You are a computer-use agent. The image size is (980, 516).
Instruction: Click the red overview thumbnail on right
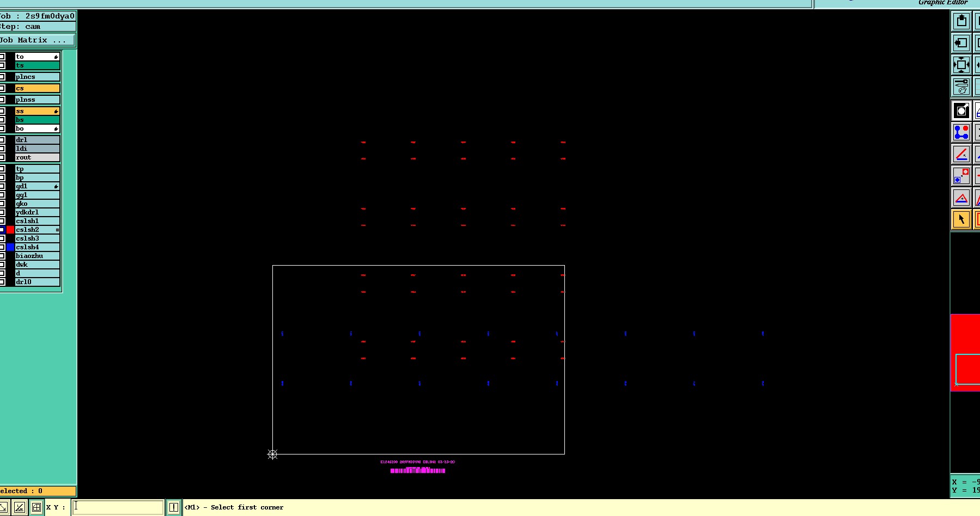[965, 352]
